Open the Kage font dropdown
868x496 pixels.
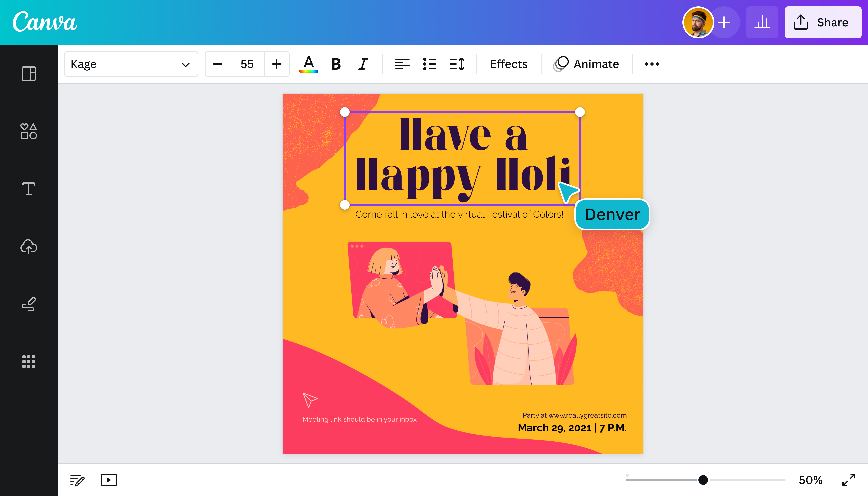click(131, 64)
